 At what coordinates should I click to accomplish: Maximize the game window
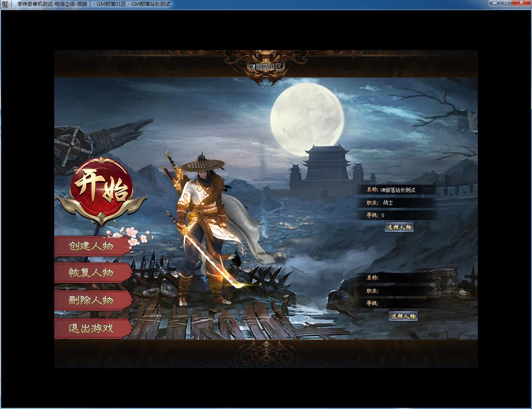pos(506,3)
